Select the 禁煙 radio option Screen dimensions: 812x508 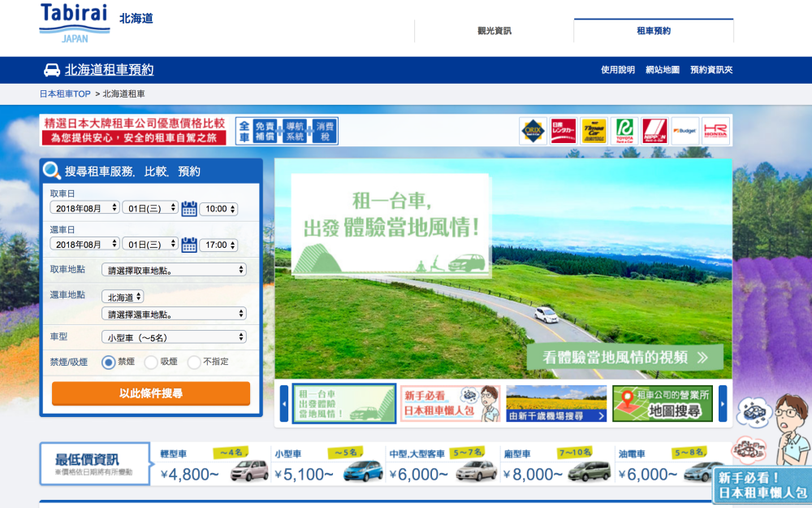click(x=108, y=362)
